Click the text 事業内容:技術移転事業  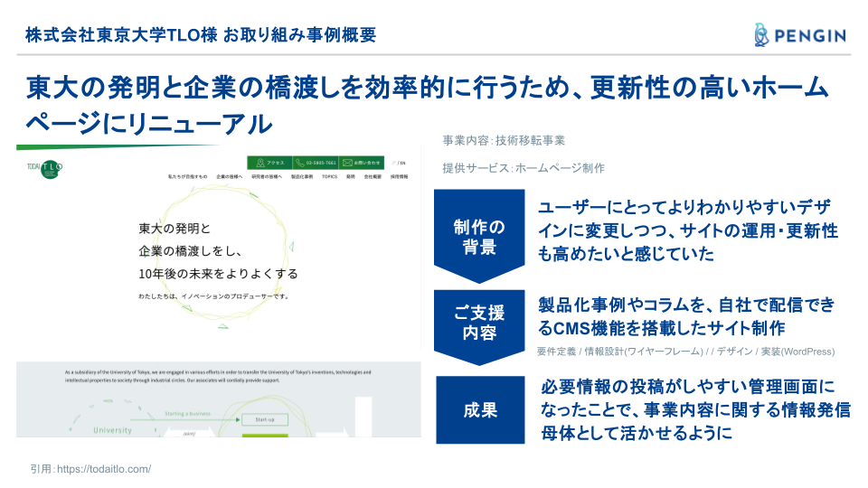pyautogui.click(x=504, y=141)
